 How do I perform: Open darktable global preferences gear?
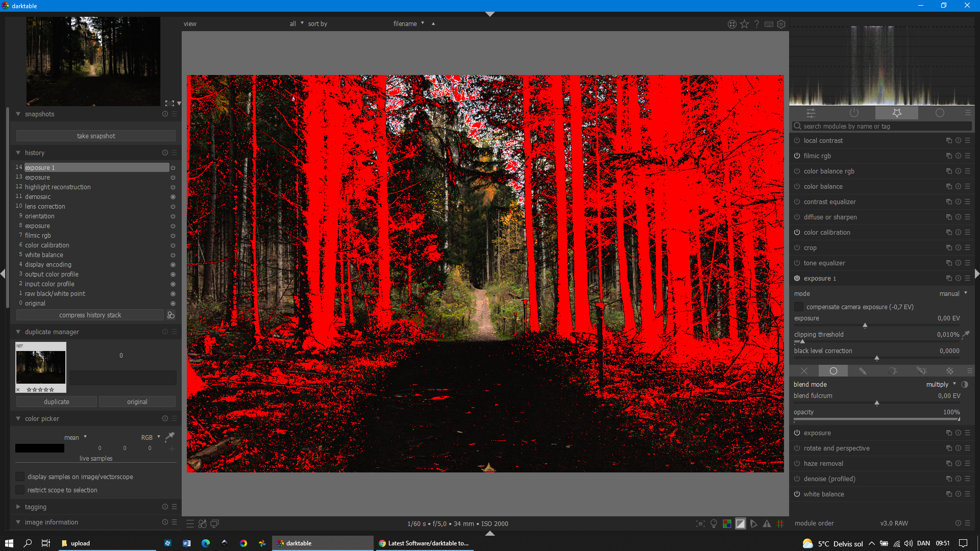781,24
